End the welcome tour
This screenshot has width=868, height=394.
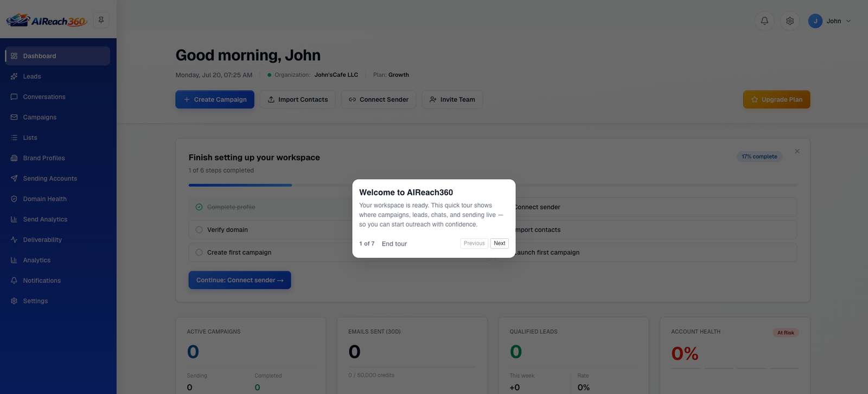[394, 244]
